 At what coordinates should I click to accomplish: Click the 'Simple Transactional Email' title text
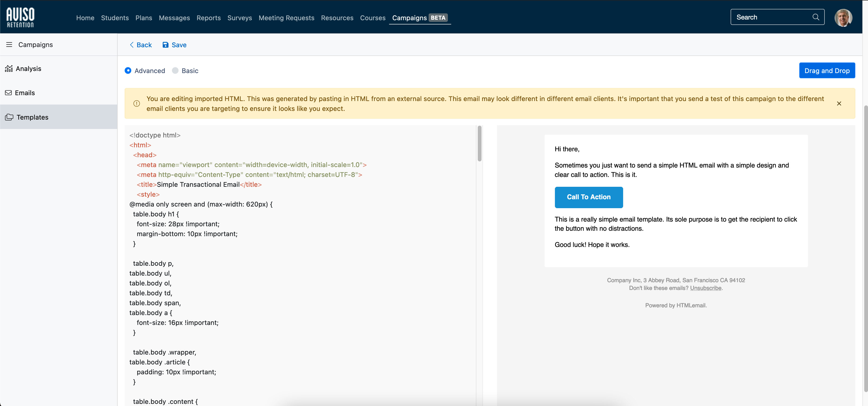coord(198,184)
